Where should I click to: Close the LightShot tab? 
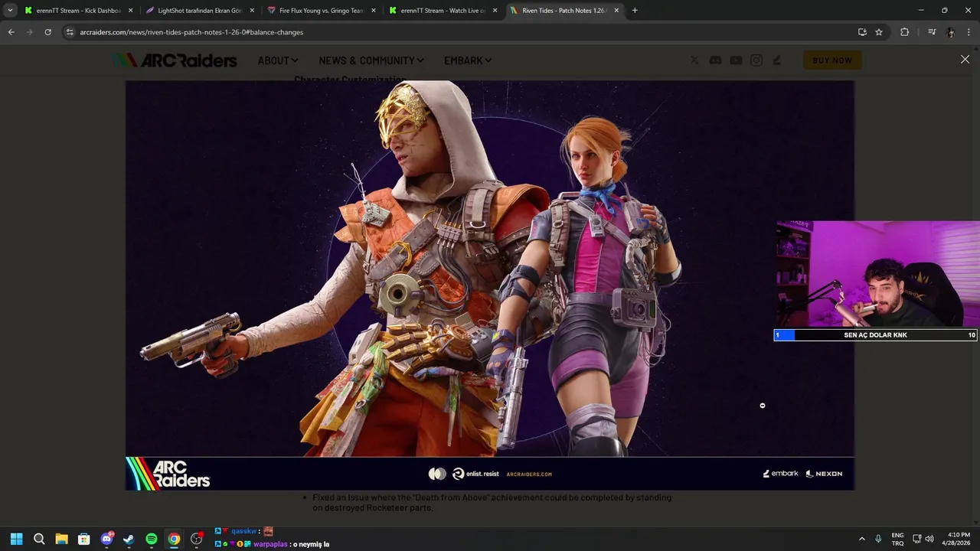(252, 11)
